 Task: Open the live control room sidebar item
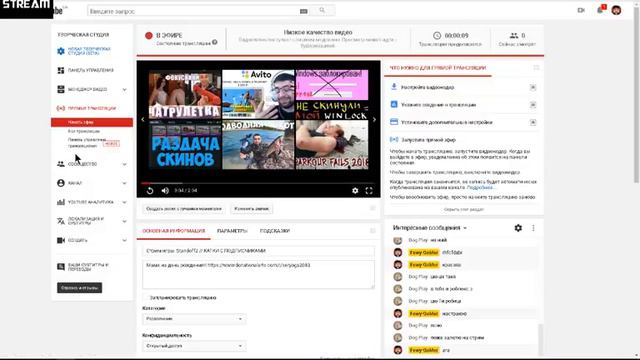pyautogui.click(x=87, y=143)
